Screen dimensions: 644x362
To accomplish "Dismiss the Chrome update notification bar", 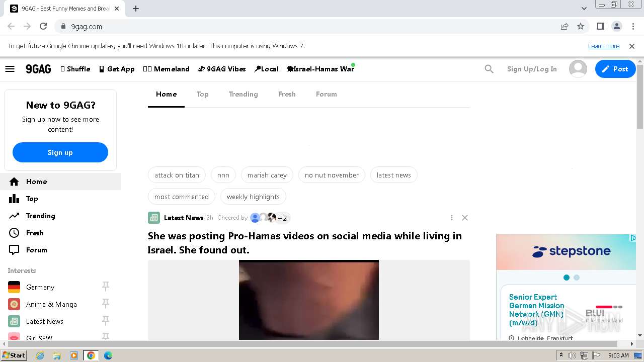I will (632, 46).
